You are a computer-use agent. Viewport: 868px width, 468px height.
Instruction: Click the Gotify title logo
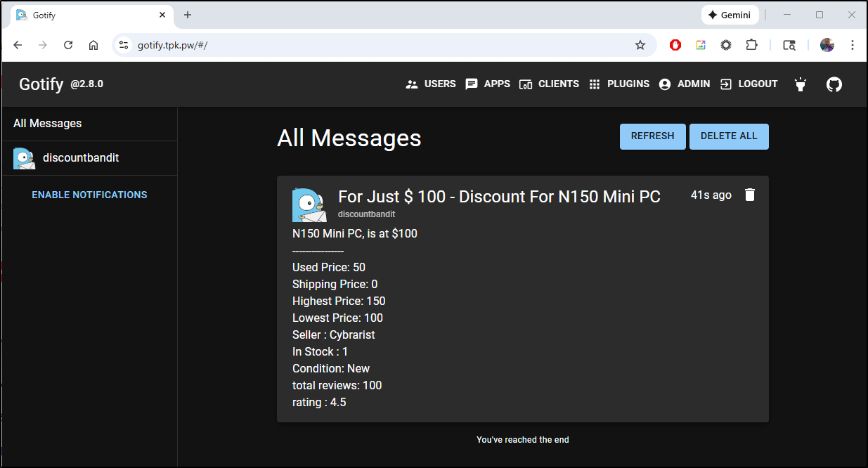[x=41, y=84]
